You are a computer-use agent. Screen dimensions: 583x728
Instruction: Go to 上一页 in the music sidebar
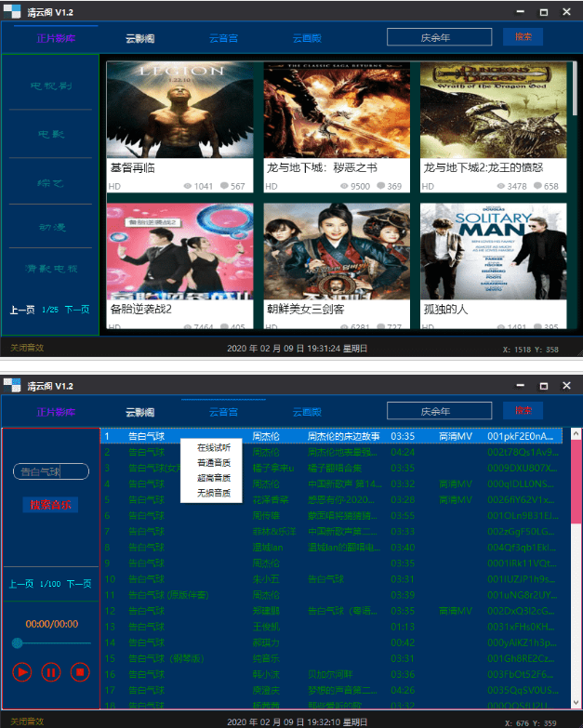point(21,584)
